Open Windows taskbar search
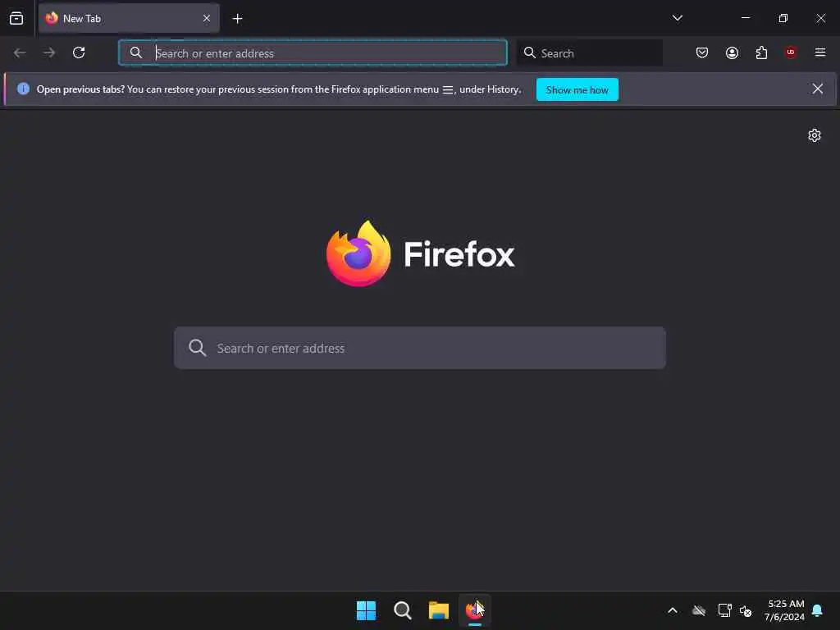This screenshot has width=840, height=630. pyautogui.click(x=402, y=610)
